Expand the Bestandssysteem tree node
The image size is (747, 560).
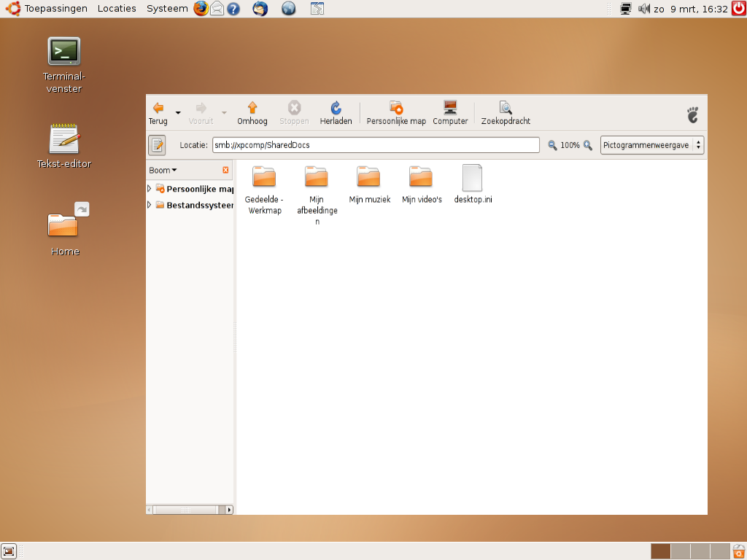(x=150, y=205)
